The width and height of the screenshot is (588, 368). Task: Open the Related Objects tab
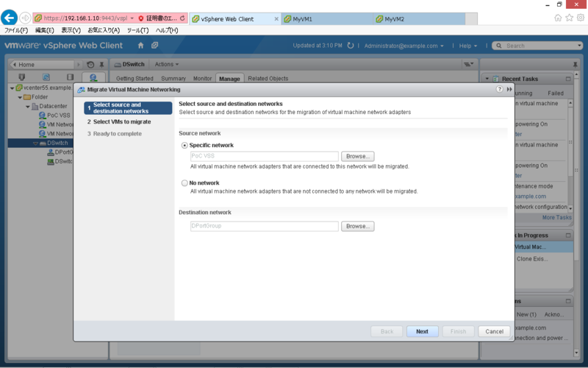point(268,79)
